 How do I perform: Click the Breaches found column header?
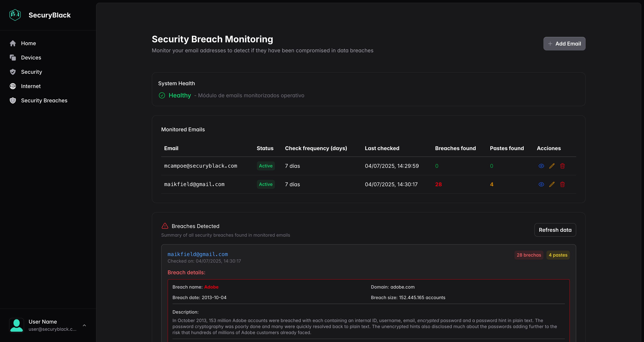pos(455,148)
